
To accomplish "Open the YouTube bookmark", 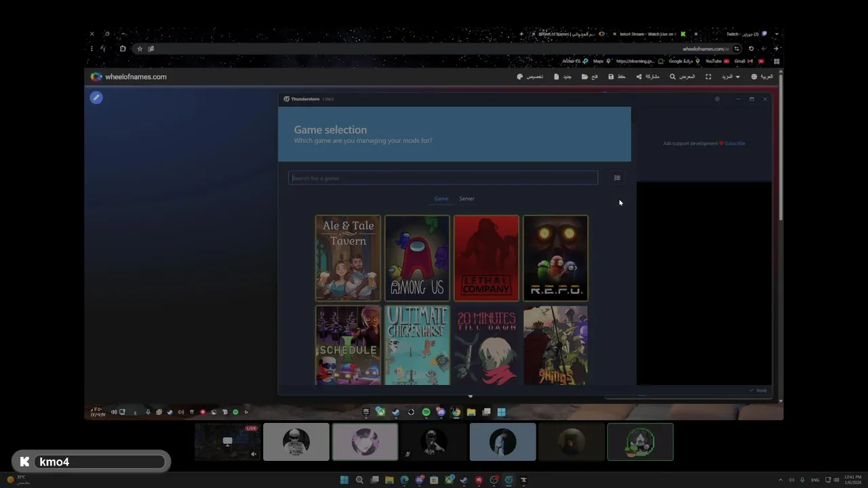I will pyautogui.click(x=717, y=61).
